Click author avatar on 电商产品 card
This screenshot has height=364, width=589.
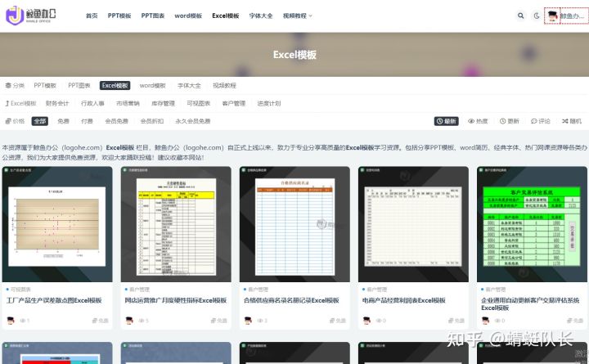(x=366, y=321)
